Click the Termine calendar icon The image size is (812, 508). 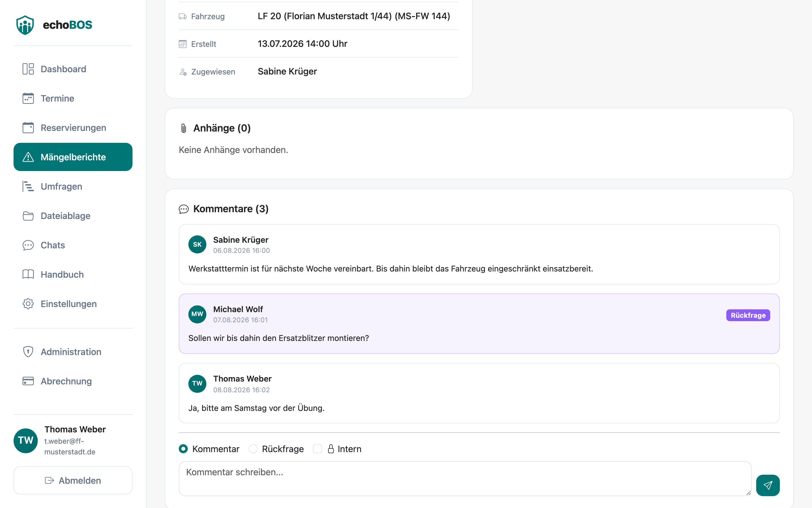28,98
